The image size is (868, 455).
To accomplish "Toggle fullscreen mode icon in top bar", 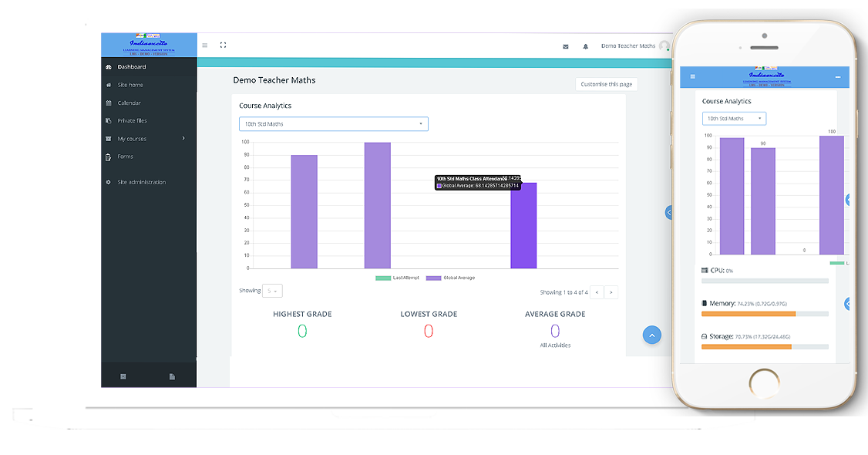I will (x=223, y=45).
